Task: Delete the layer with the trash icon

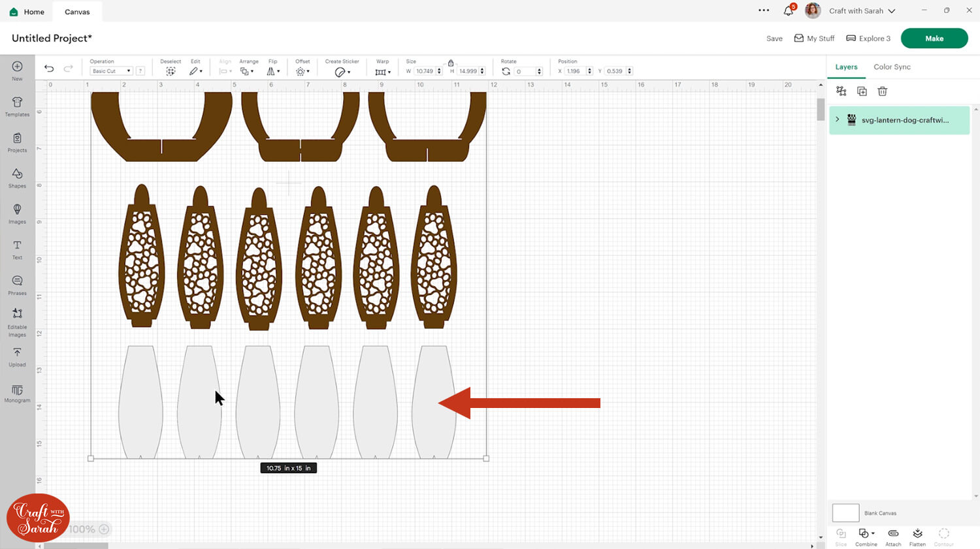Action: (x=882, y=91)
